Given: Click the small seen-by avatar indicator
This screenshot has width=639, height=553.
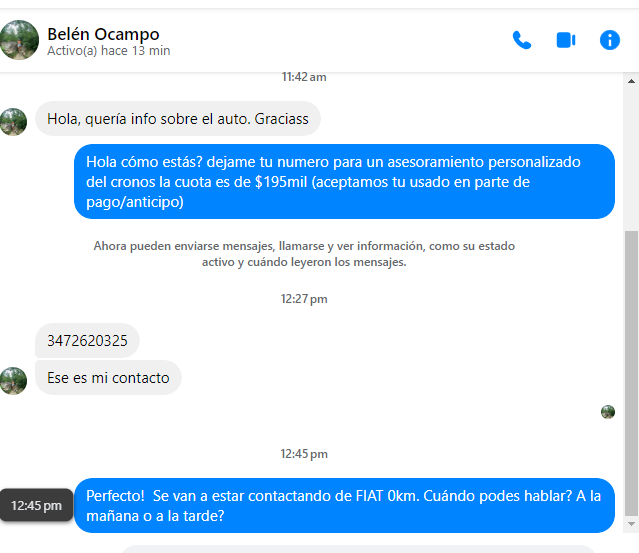Looking at the screenshot, I should [608, 412].
